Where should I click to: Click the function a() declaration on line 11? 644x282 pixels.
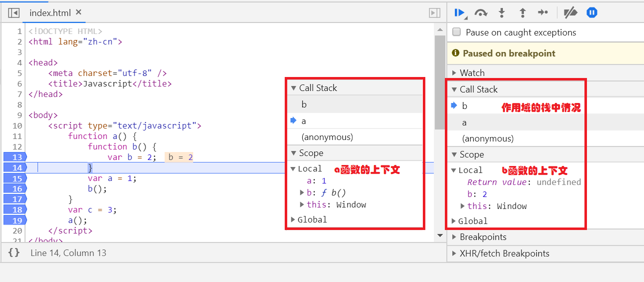click(103, 136)
